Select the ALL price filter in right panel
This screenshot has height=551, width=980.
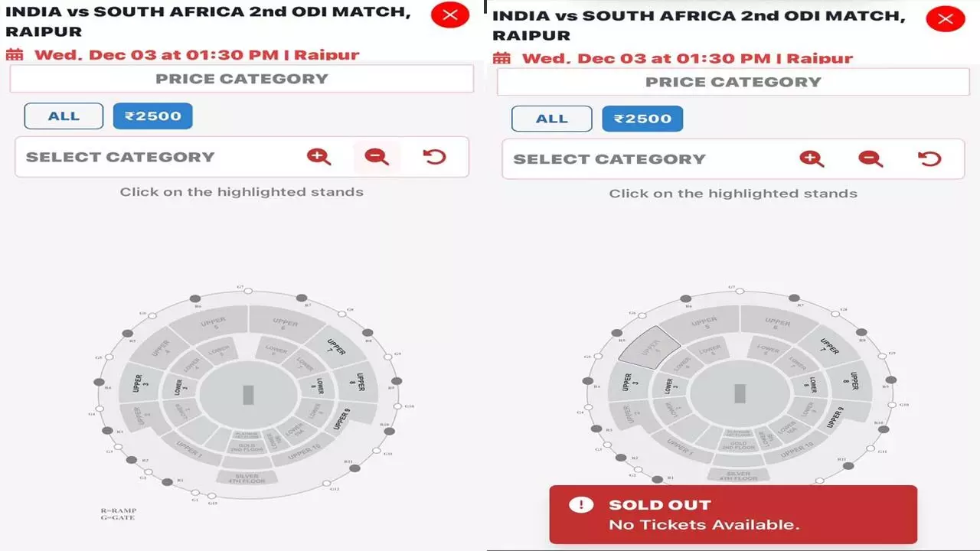pyautogui.click(x=552, y=119)
